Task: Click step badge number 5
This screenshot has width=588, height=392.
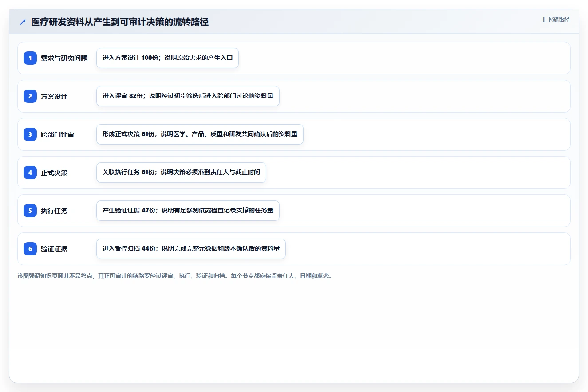Action: [30, 211]
